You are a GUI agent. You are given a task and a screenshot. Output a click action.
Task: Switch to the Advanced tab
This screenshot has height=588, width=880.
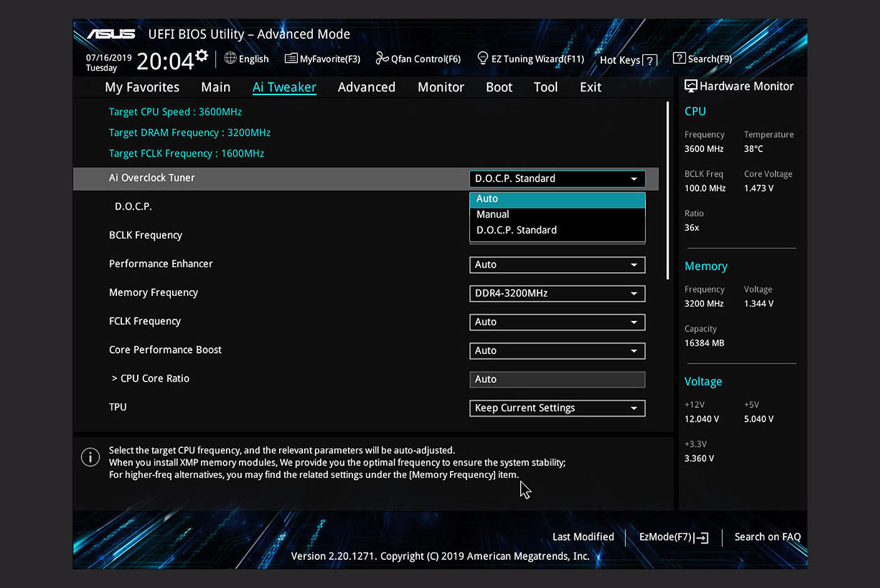(366, 87)
